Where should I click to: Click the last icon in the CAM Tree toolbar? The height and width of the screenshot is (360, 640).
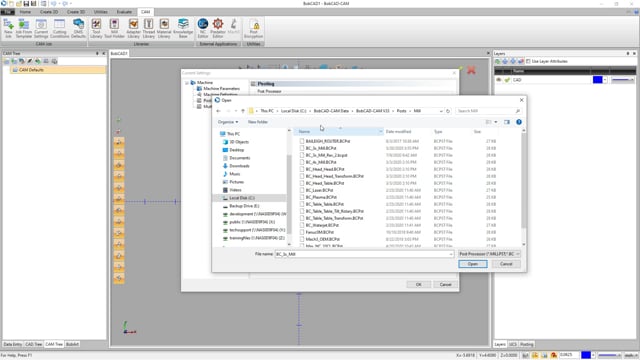pos(54,61)
